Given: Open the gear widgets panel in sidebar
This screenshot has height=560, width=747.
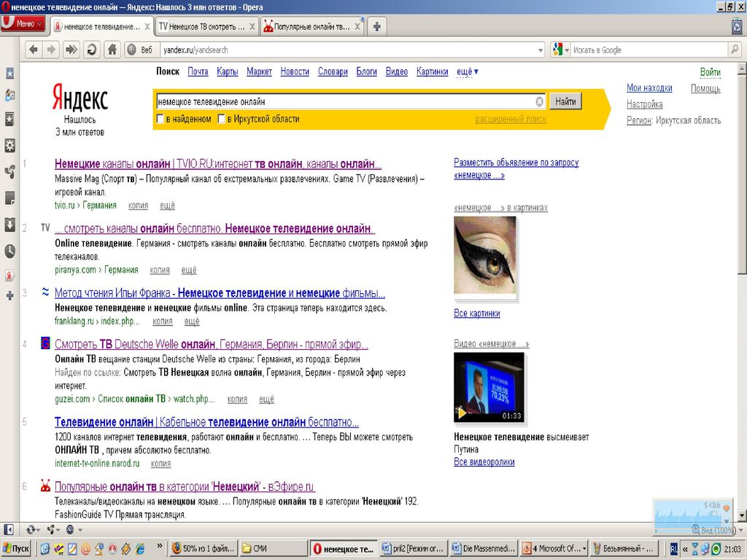Looking at the screenshot, I should [9, 145].
